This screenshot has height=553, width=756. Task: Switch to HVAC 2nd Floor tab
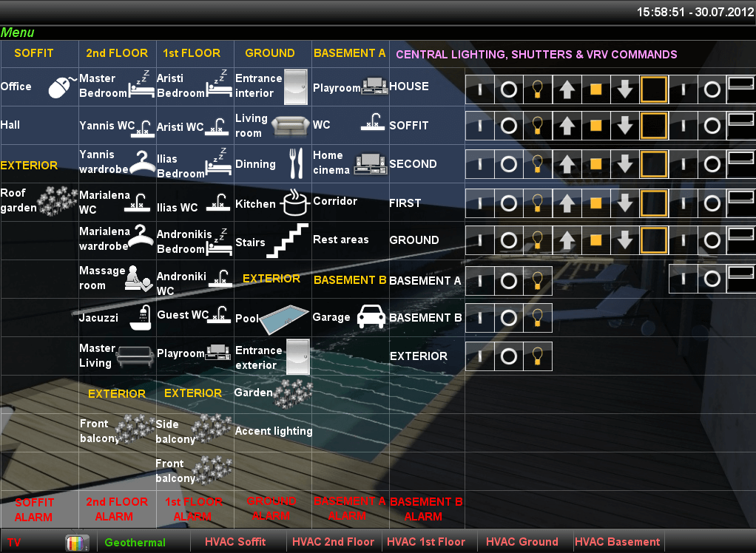coord(333,542)
